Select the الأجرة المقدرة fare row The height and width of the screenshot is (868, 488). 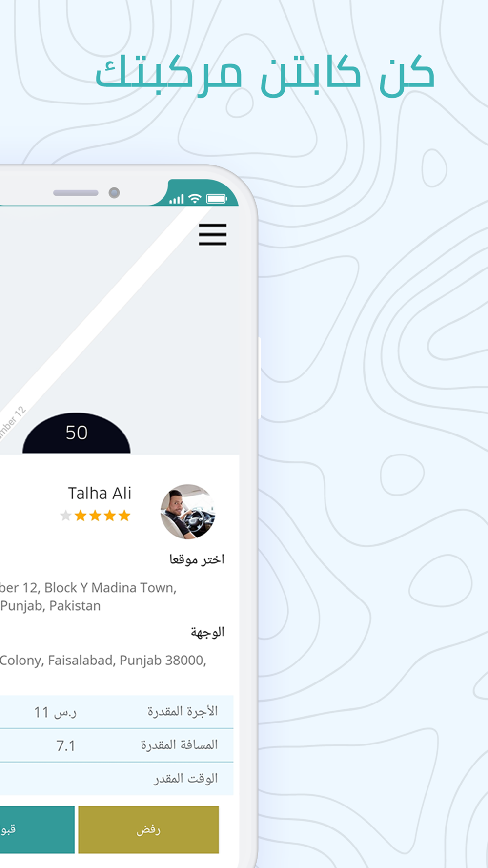click(x=117, y=712)
